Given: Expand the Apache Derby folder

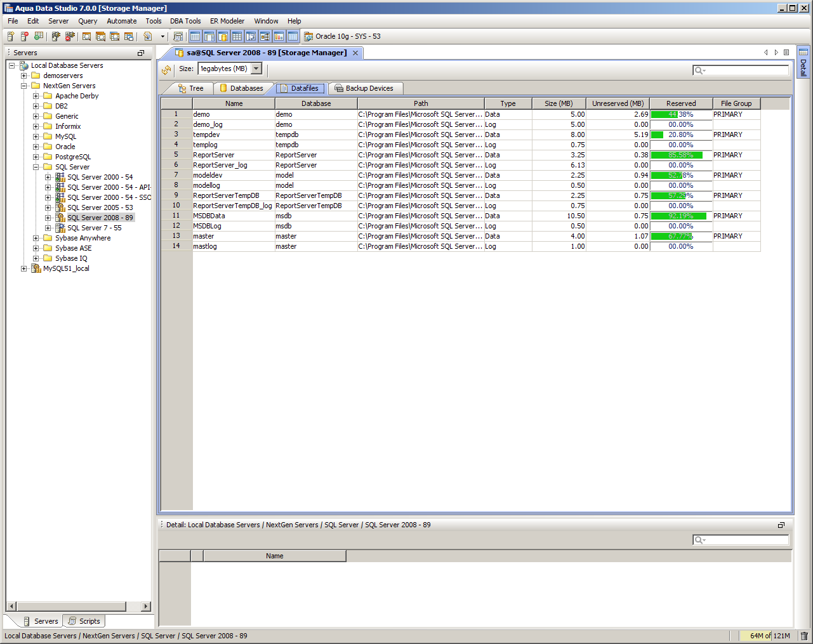Looking at the screenshot, I should [x=36, y=96].
